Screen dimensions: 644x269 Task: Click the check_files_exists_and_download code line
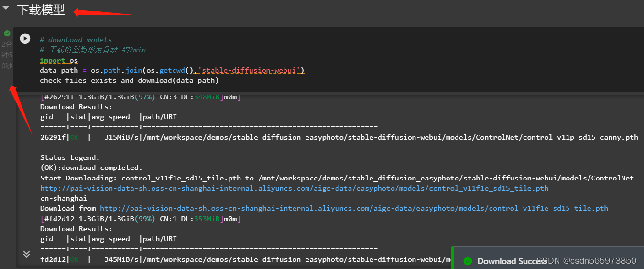(x=129, y=80)
